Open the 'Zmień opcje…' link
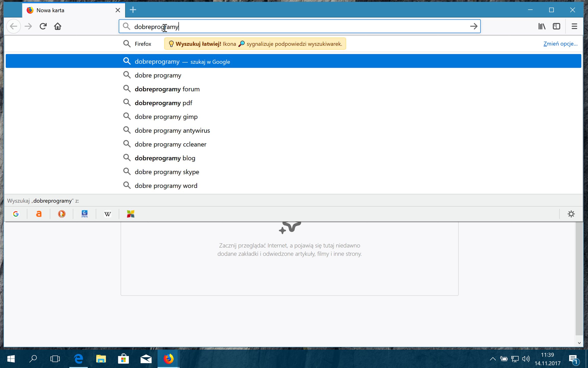 [x=560, y=44]
